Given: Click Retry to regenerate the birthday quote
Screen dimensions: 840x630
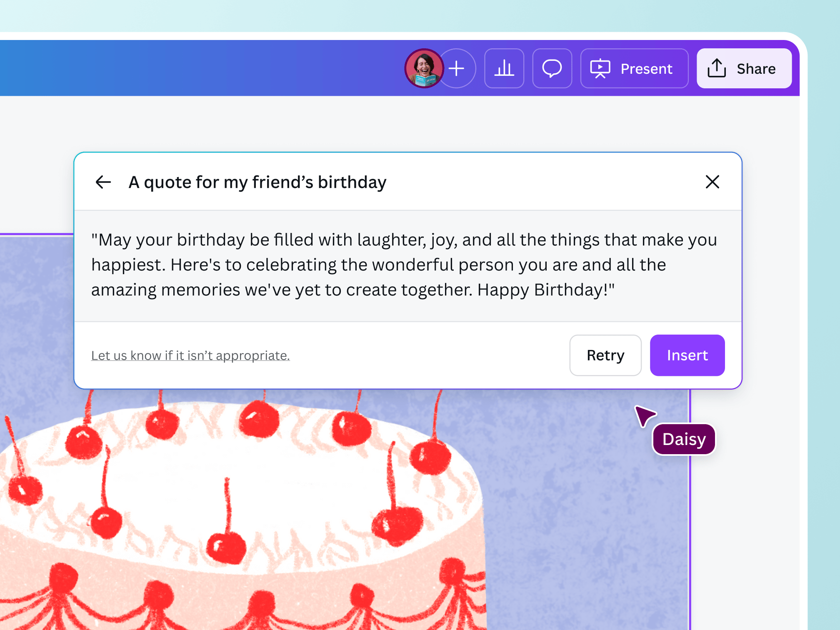Looking at the screenshot, I should (x=605, y=355).
